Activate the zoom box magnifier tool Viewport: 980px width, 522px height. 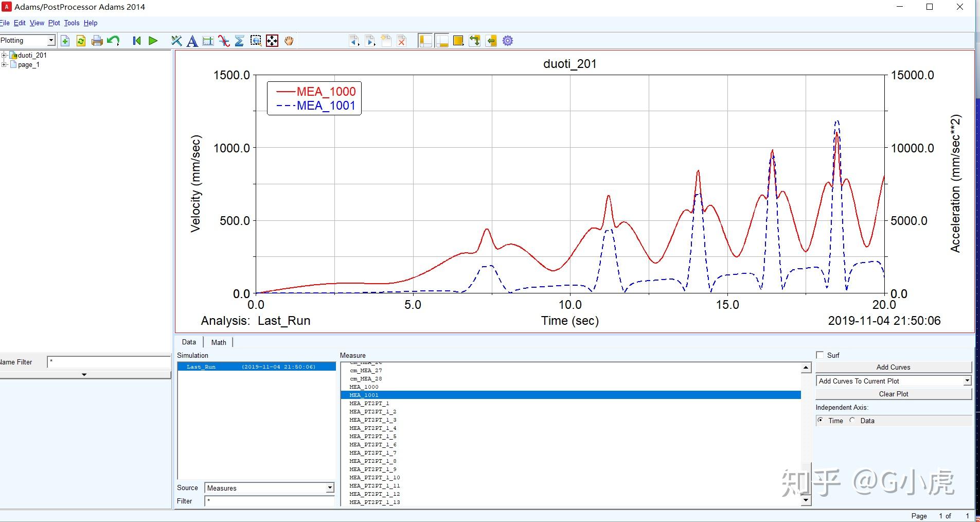(x=256, y=41)
